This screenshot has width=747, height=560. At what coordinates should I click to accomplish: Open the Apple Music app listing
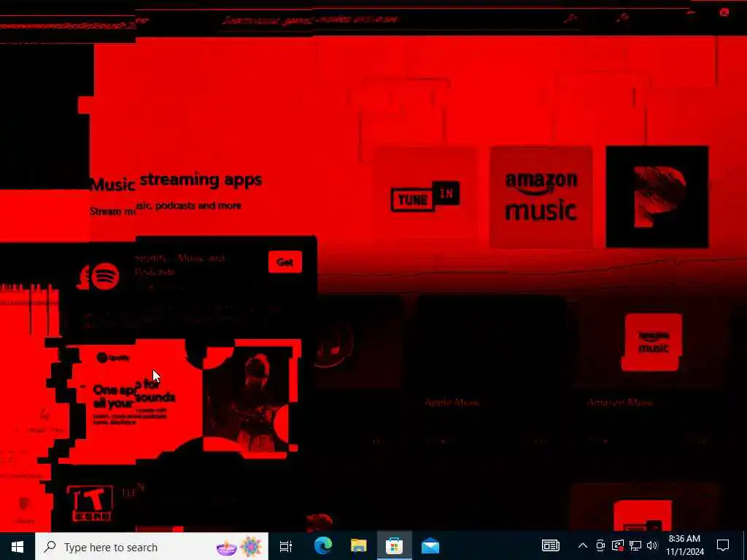(452, 402)
